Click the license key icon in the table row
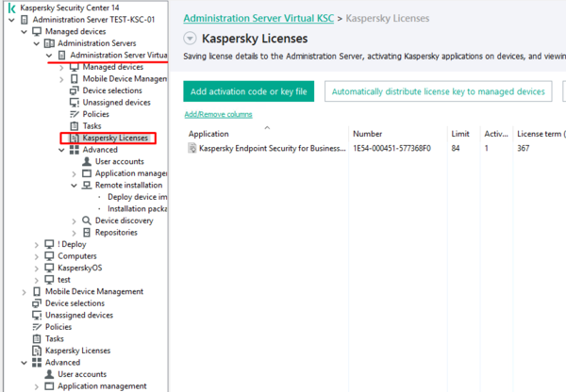This screenshot has height=392, width=566. coord(192,148)
